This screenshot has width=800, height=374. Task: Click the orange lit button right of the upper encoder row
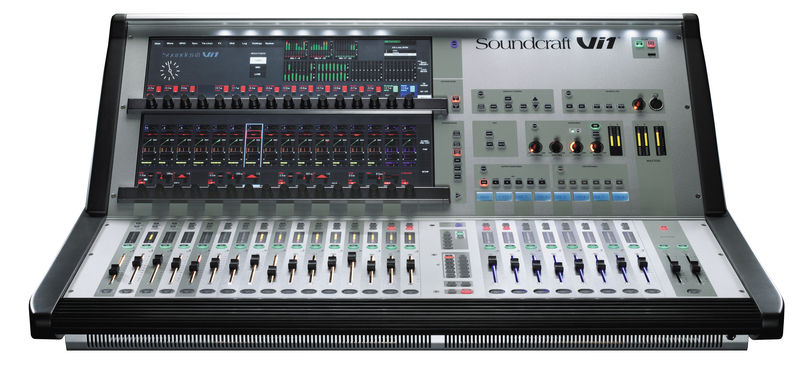[x=455, y=99]
